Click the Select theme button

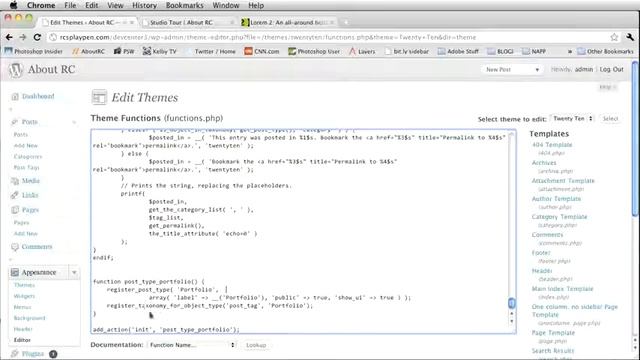tap(610, 119)
